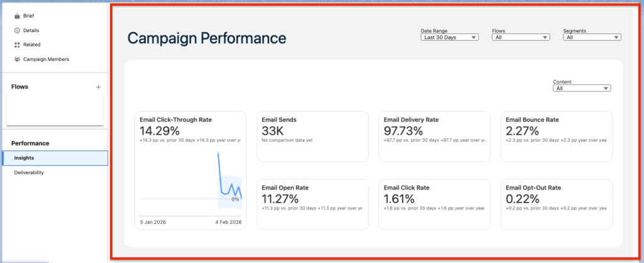644x263 pixels.
Task: Open the Date Range dropdown
Action: pyautogui.click(x=450, y=37)
